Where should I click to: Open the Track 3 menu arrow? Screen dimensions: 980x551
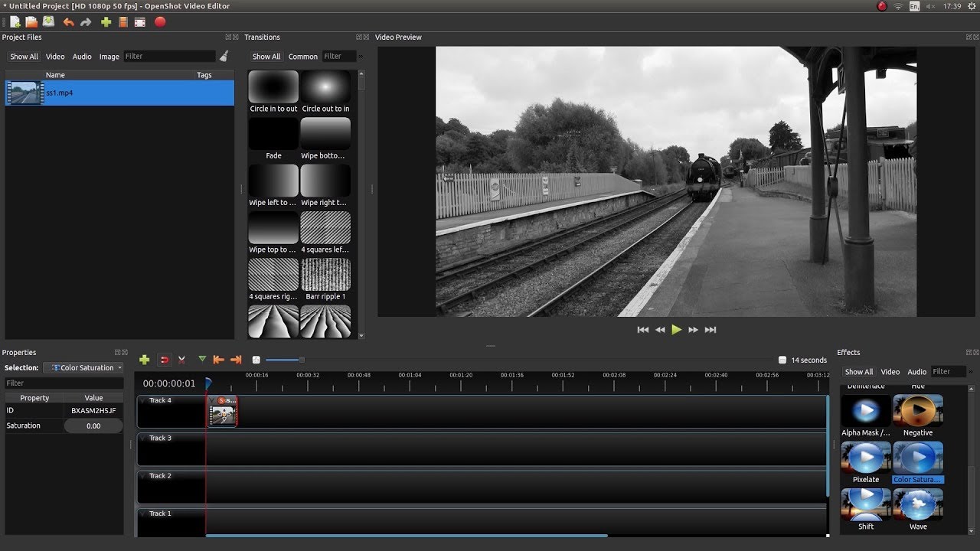pos(142,438)
